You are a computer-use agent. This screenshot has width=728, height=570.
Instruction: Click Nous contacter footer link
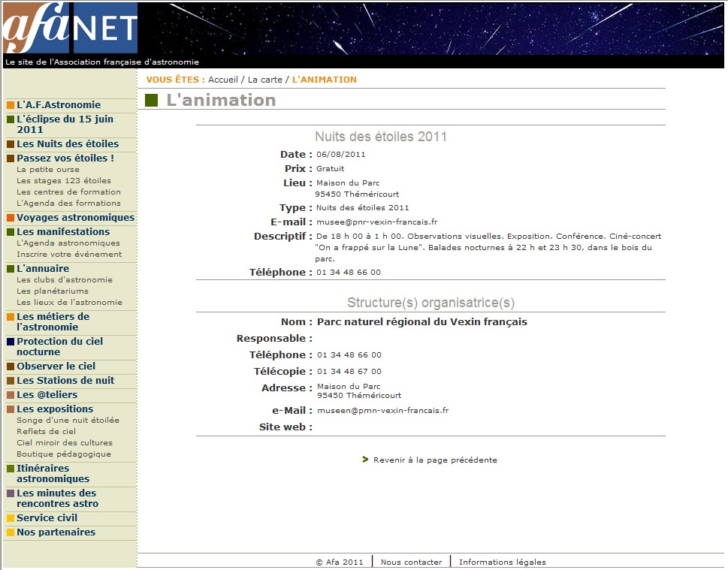pyautogui.click(x=411, y=562)
